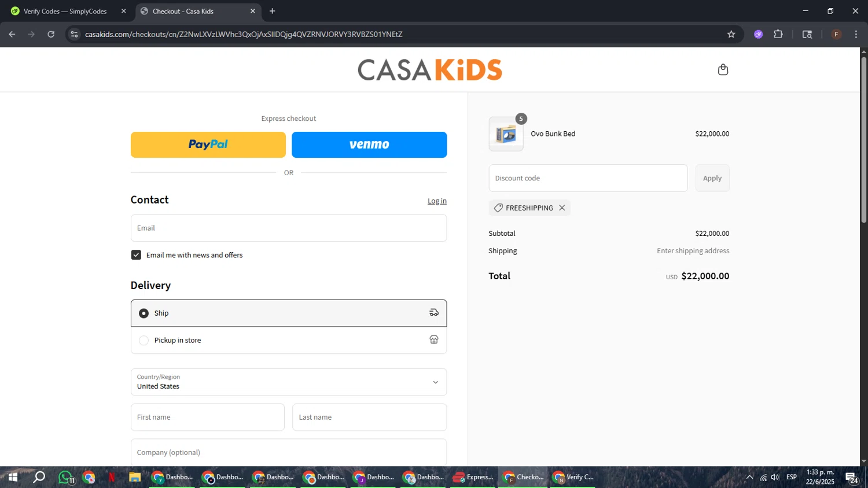Click the Log in link
868x488 pixels.
pyautogui.click(x=437, y=201)
